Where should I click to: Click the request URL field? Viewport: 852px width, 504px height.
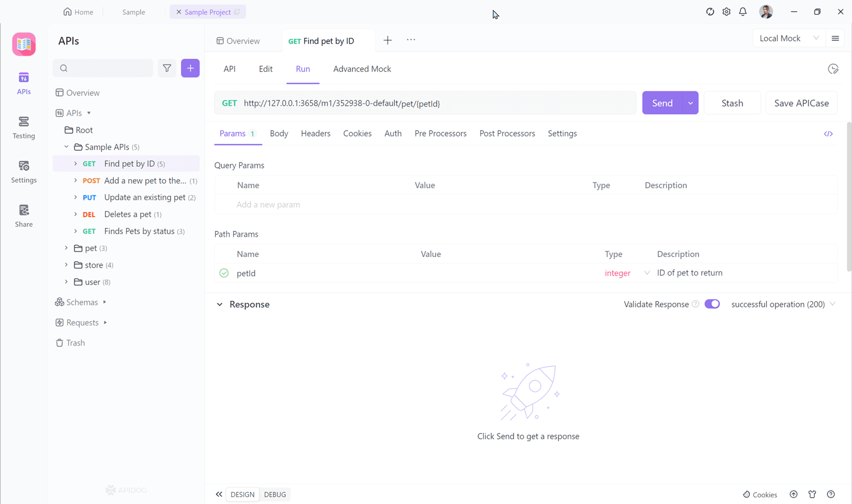point(392,103)
